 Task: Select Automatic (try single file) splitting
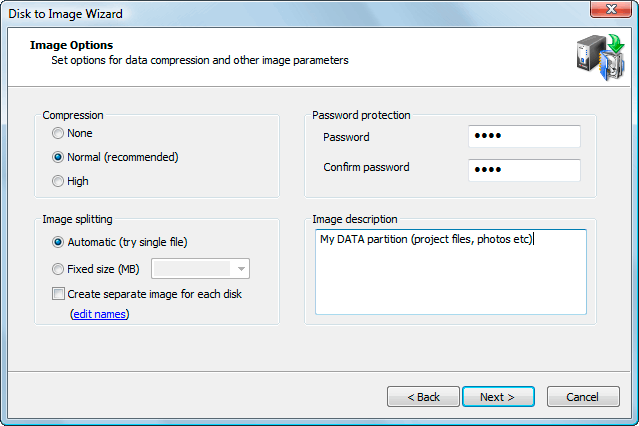[58, 242]
